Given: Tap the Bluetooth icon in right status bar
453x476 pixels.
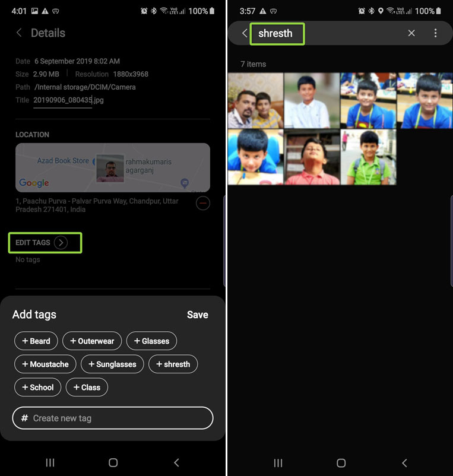Looking at the screenshot, I should [371, 11].
